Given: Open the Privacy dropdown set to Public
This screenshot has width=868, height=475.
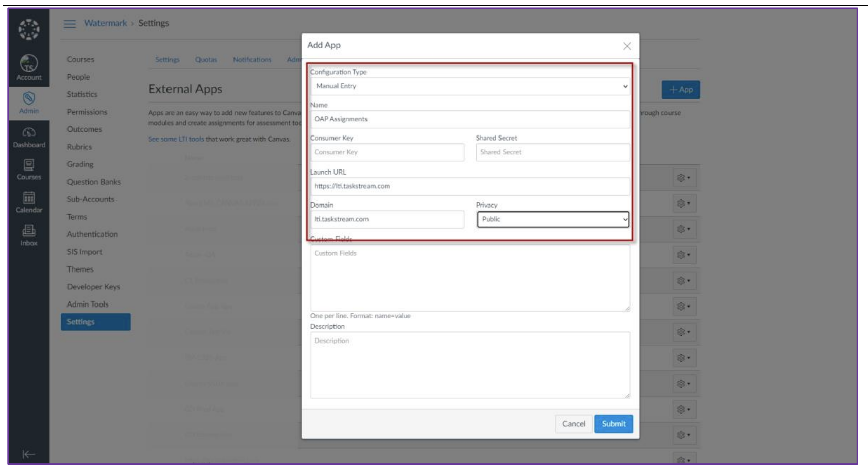Looking at the screenshot, I should point(553,219).
